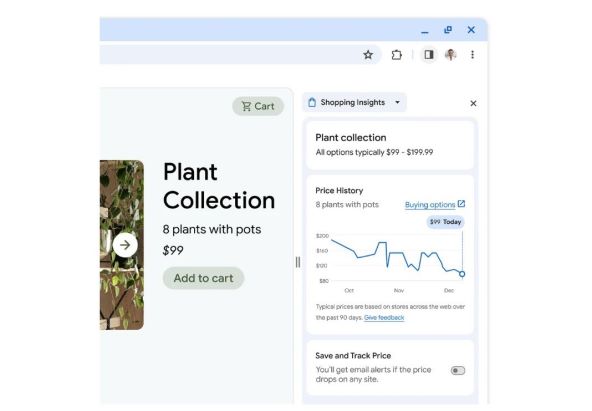Click the dropdown arrow beside Shopping Insights
The image size is (592, 411).
pos(397,102)
